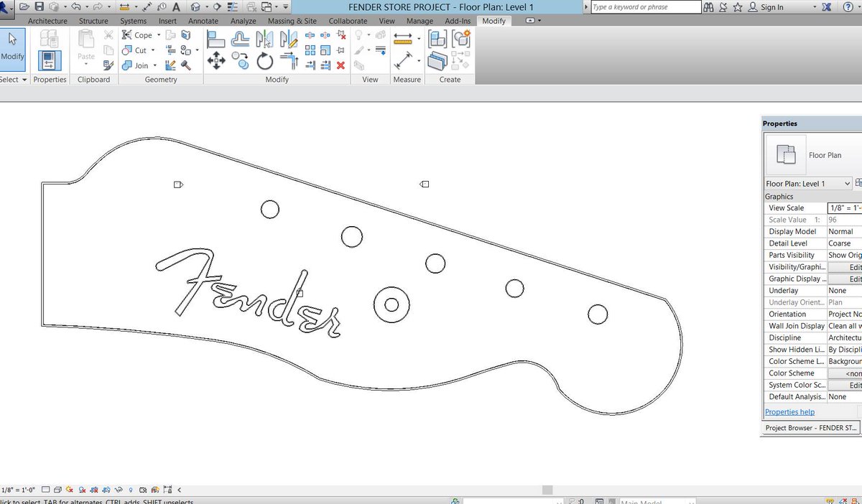Screen dimensions: 862x504
Task: Toggle Temporary Hide/Isolate glasses icon
Action: (119, 489)
